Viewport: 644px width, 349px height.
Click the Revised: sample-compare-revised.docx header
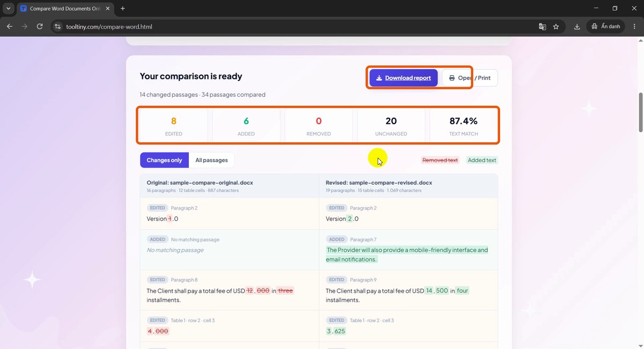coord(379,183)
